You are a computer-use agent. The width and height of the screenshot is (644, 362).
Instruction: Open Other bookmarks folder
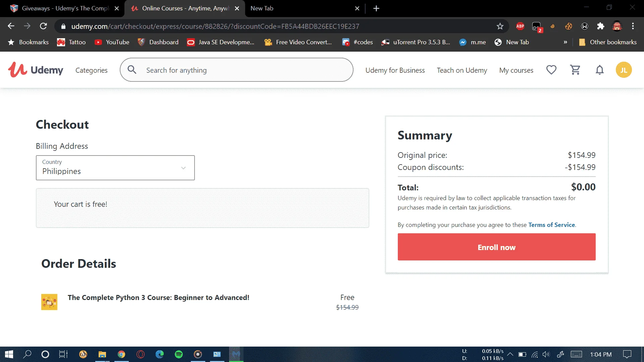608,42
